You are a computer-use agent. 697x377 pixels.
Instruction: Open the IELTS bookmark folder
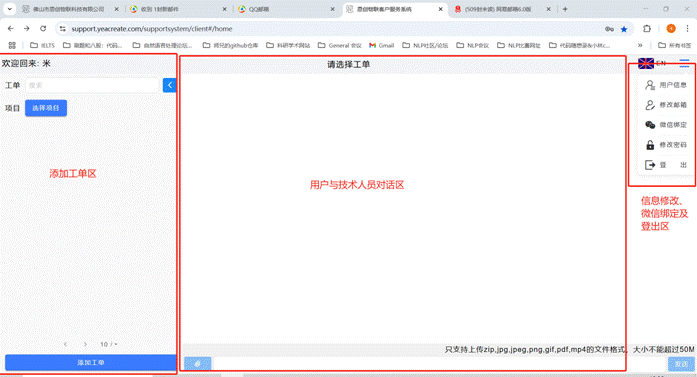[x=42, y=45]
